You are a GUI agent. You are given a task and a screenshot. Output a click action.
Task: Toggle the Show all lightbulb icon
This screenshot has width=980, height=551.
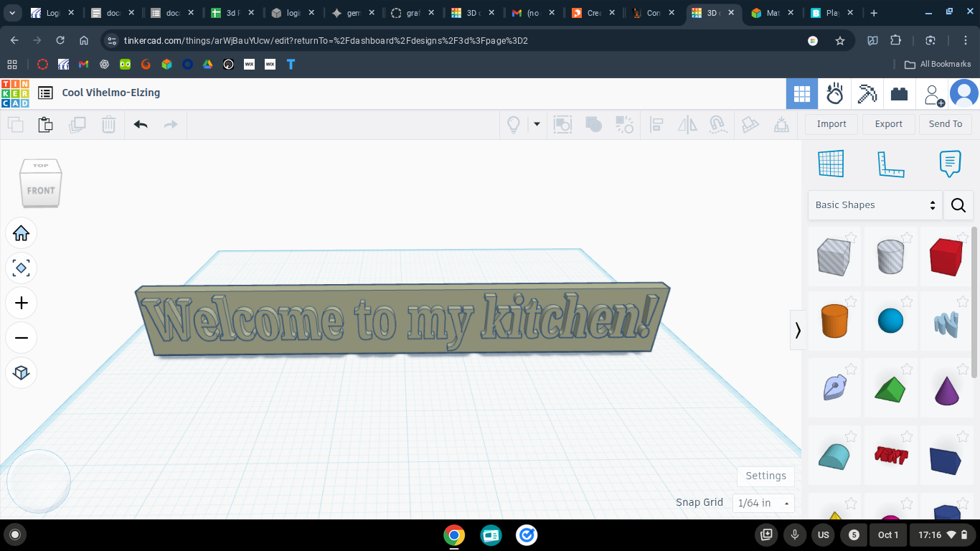(514, 124)
